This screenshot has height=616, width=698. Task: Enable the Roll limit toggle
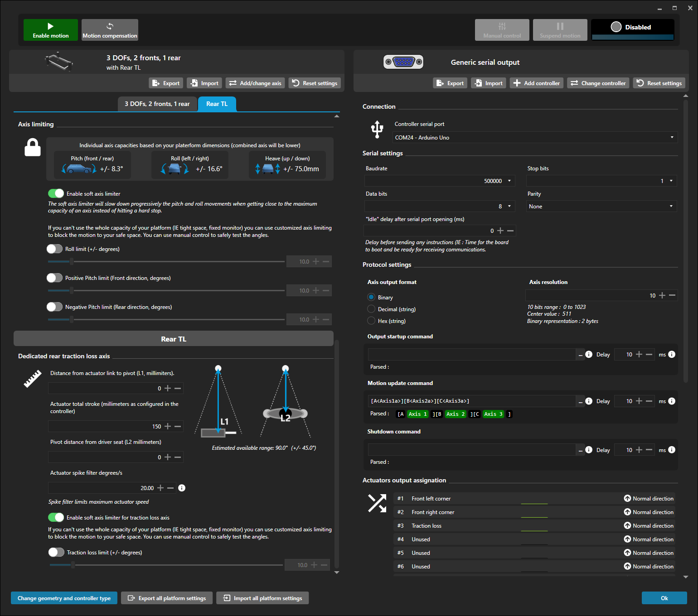point(54,249)
